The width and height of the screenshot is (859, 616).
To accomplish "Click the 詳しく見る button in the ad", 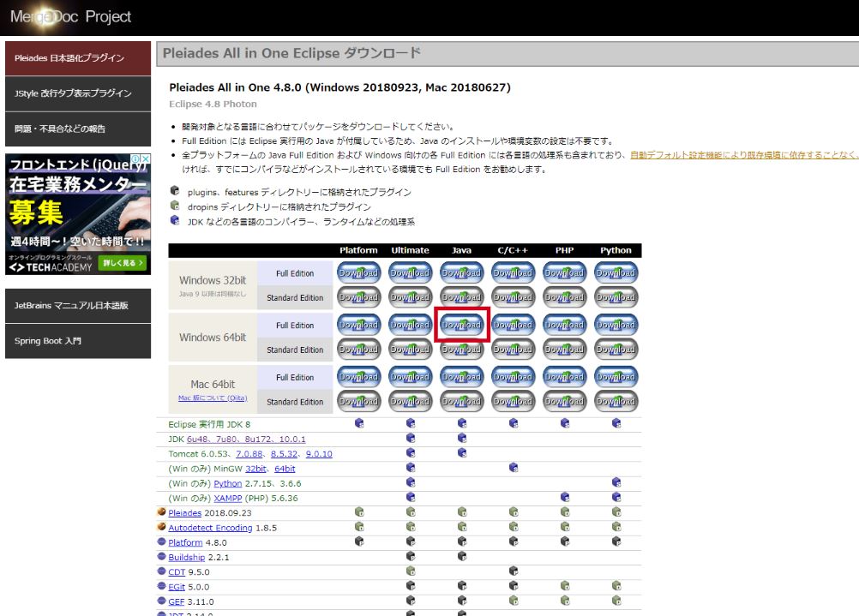I will point(123,263).
